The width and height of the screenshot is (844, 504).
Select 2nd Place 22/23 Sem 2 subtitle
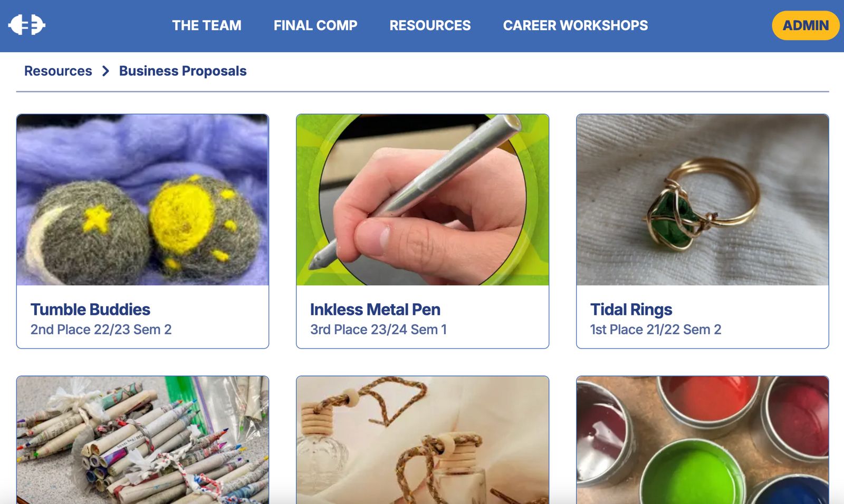click(101, 329)
